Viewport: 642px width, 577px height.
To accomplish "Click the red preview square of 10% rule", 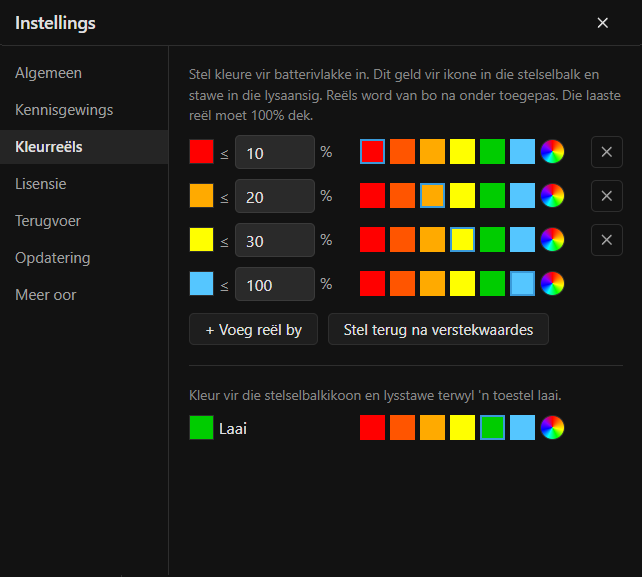I will 201,152.
